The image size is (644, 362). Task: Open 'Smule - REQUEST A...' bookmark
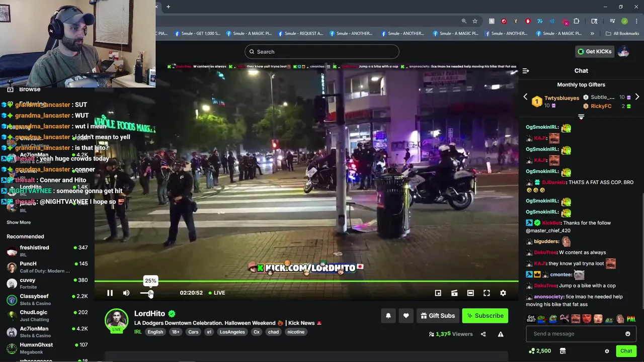coord(300,34)
